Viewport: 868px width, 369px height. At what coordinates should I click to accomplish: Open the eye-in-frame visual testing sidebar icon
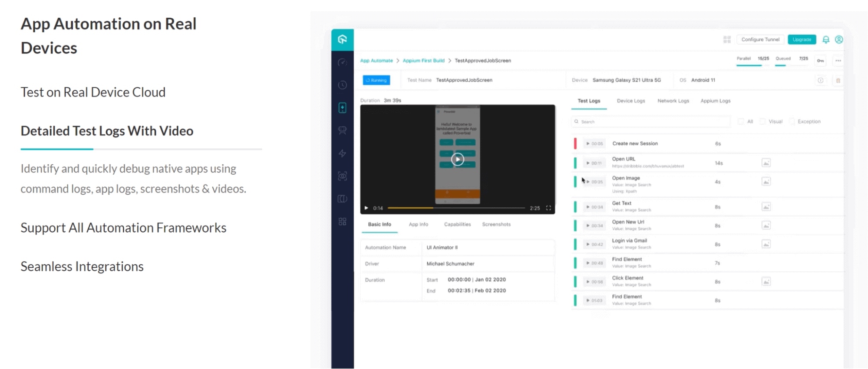[x=342, y=176]
